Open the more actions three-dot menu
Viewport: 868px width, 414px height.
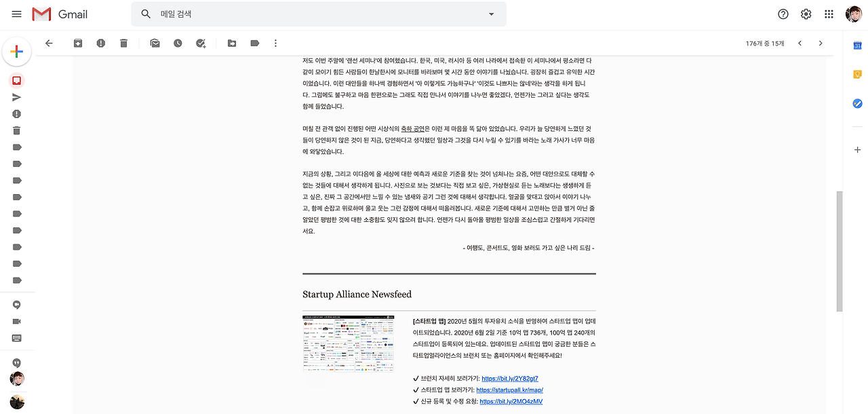(x=275, y=42)
